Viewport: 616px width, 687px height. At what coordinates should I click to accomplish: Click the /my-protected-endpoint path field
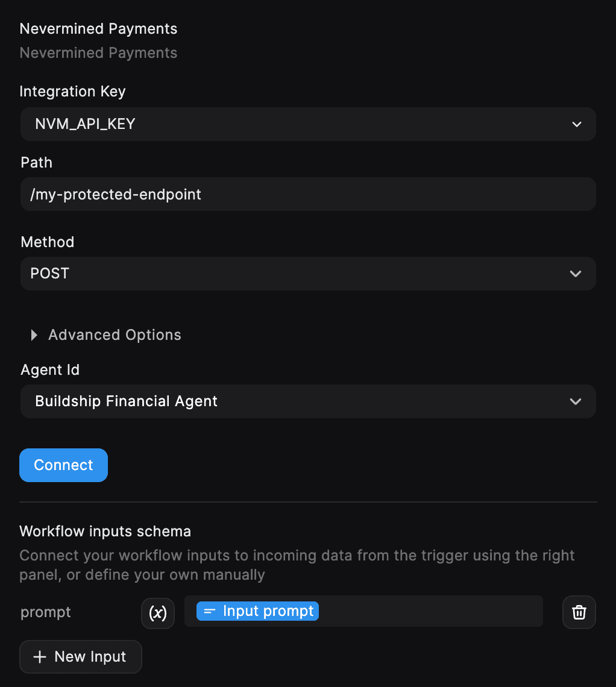pos(307,194)
